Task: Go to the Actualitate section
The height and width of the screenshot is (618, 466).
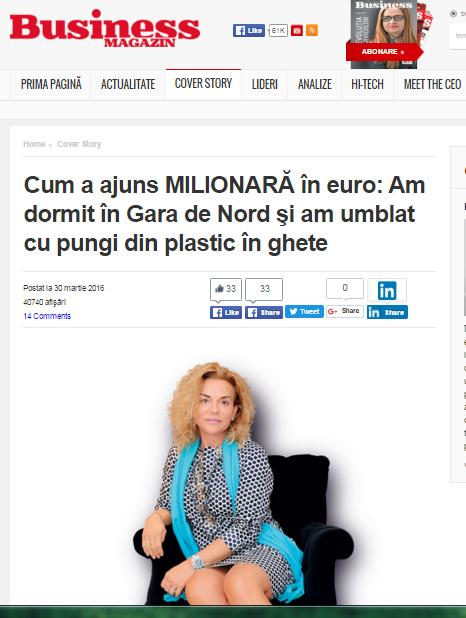Action: click(128, 84)
